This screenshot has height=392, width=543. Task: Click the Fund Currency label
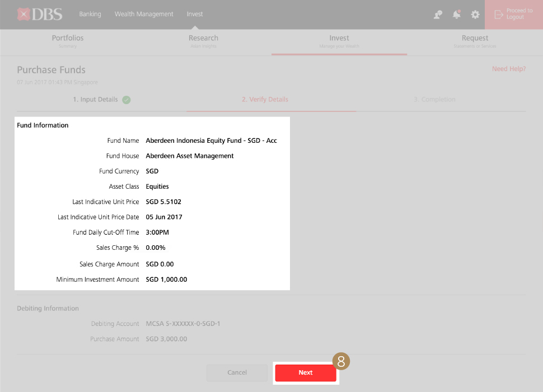click(x=119, y=171)
